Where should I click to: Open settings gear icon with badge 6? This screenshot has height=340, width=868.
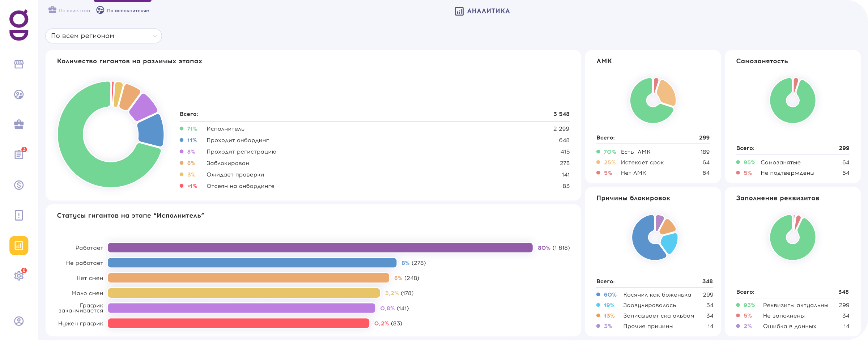pyautogui.click(x=19, y=276)
